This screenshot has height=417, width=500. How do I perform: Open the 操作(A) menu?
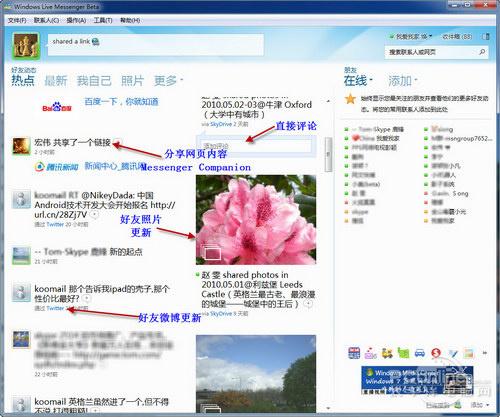click(76, 20)
